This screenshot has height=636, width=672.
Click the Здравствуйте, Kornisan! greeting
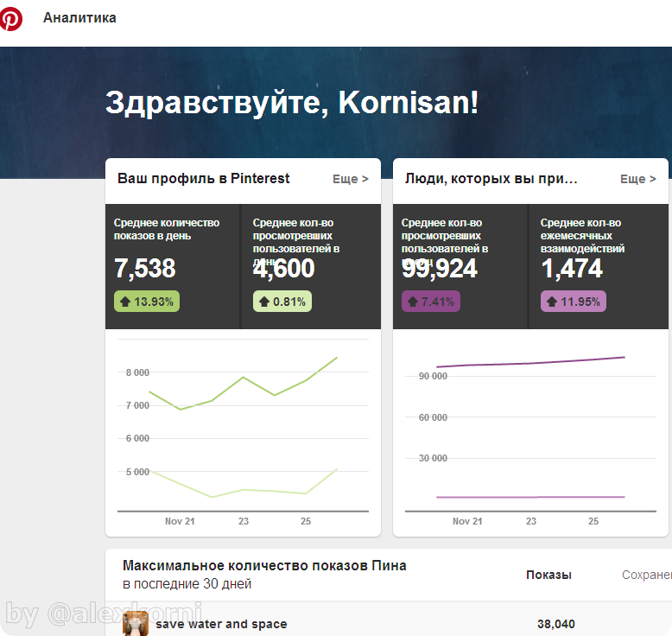pyautogui.click(x=292, y=103)
